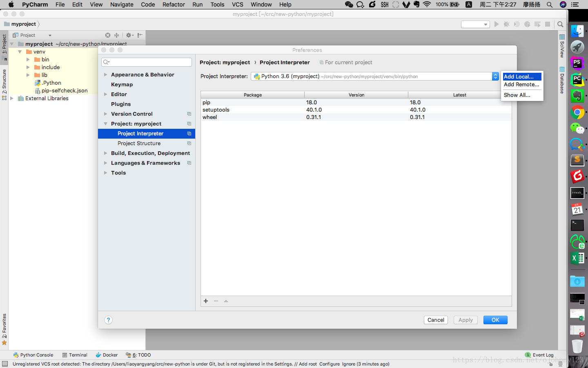The height and width of the screenshot is (368, 588).
Task: Click the hide Project panel icon
Action: (x=140, y=35)
